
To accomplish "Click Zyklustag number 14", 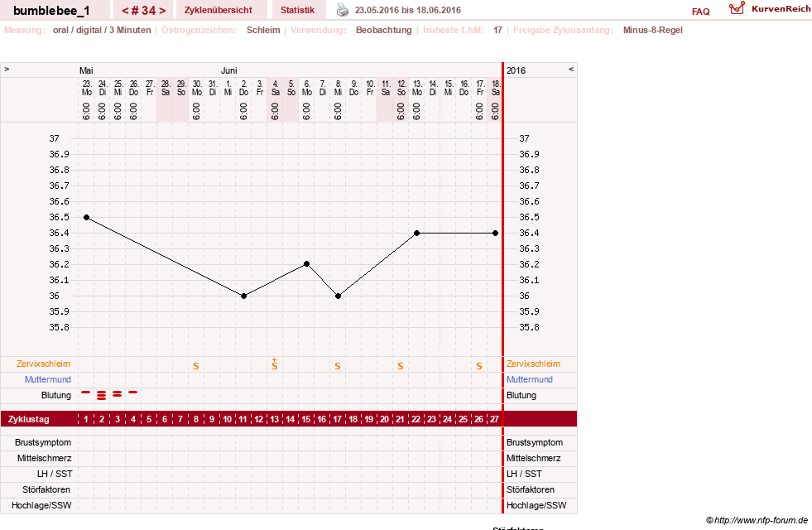I will coord(291,419).
